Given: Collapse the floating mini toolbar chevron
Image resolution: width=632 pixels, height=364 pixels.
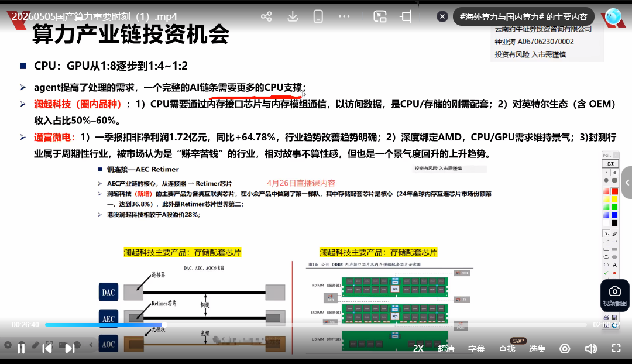Looking at the screenshot, I should click(x=91, y=345).
